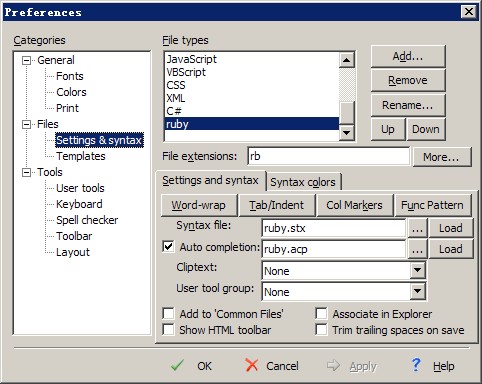Select JavaScript in File types list
Screen dimensions: 482x384
click(x=252, y=59)
